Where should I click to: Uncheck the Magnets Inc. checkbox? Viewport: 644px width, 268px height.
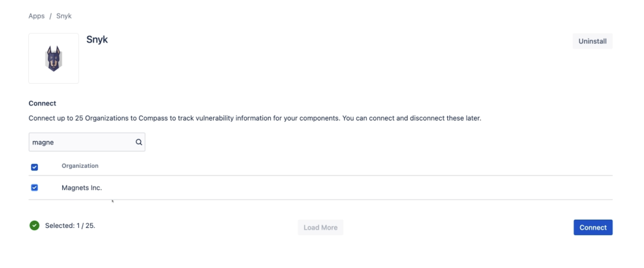pos(34,188)
